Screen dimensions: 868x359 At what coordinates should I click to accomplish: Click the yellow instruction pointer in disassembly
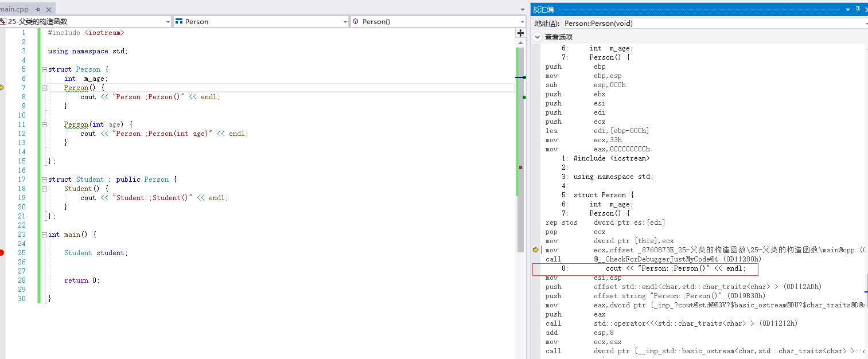tap(536, 250)
